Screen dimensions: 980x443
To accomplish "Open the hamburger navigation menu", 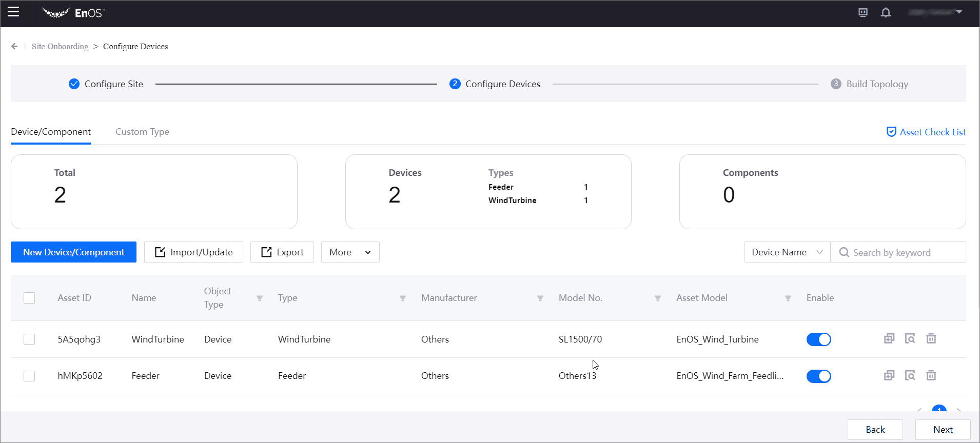I will pyautogui.click(x=13, y=12).
